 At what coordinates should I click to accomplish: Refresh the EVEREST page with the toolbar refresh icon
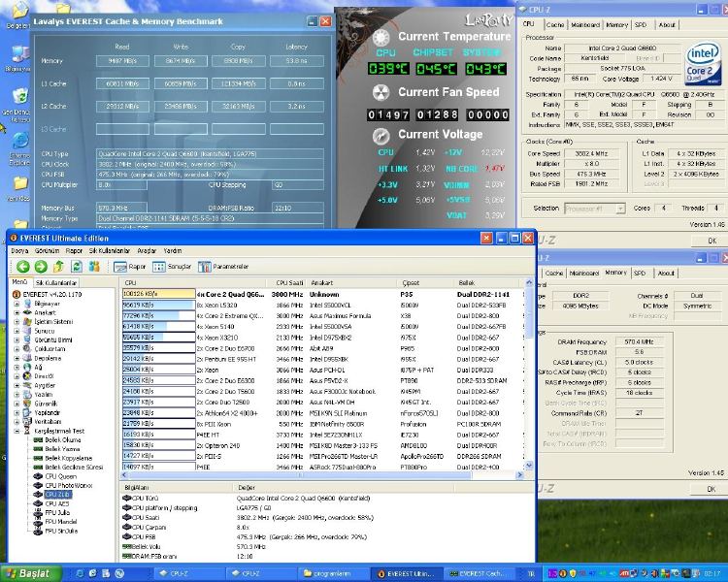click(77, 267)
